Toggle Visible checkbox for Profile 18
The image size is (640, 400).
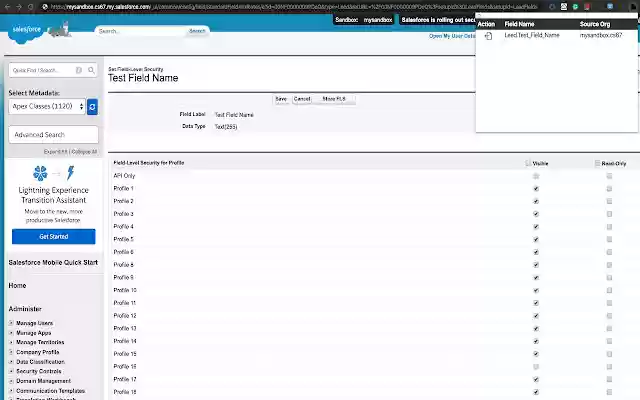pyautogui.click(x=536, y=392)
